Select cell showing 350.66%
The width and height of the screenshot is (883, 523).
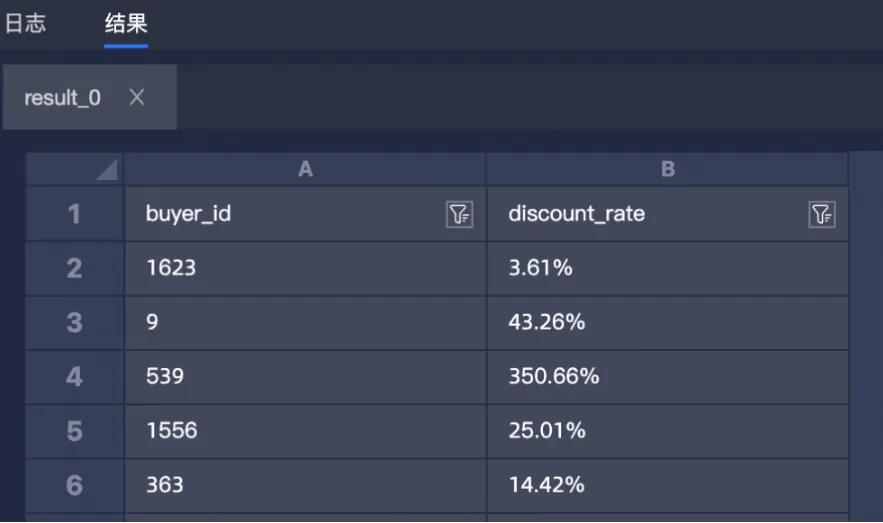pyautogui.click(x=668, y=377)
